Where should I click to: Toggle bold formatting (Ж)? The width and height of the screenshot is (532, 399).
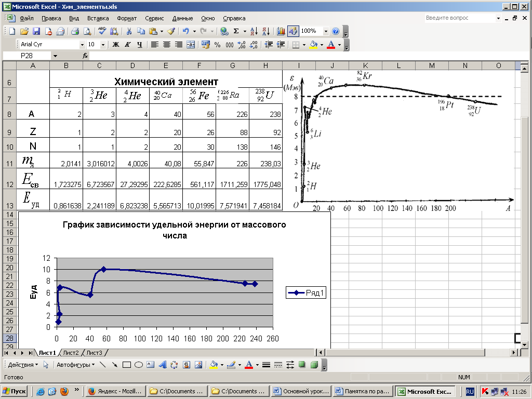coord(116,45)
